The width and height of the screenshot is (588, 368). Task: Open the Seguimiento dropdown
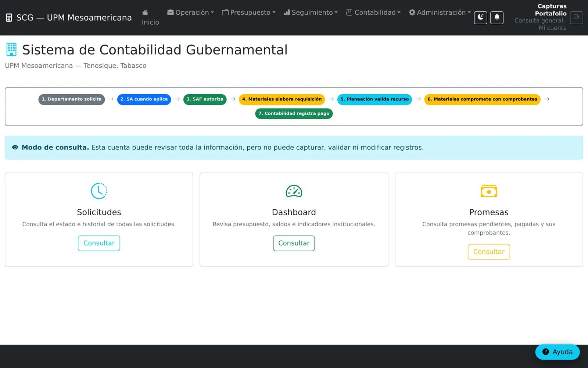tap(311, 13)
